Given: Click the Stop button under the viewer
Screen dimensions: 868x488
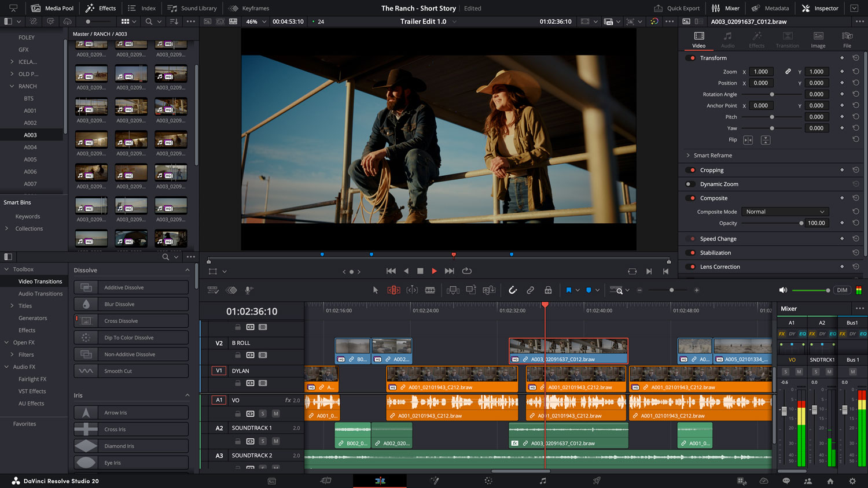Looking at the screenshot, I should (421, 271).
